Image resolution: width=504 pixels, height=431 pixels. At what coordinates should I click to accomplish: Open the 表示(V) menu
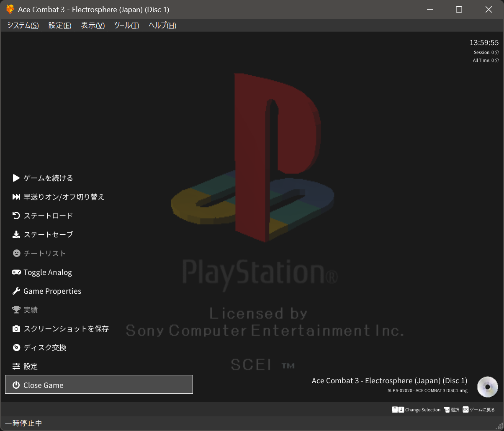point(93,26)
